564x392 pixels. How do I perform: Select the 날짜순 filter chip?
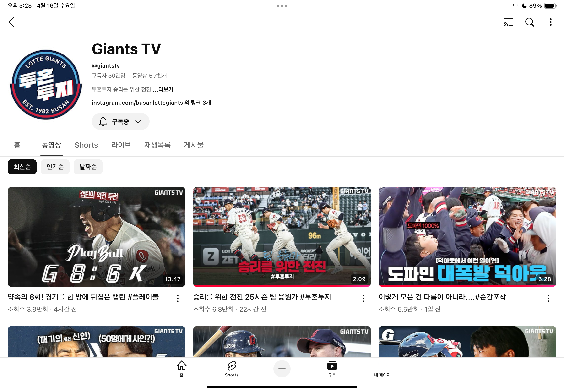[x=88, y=167]
